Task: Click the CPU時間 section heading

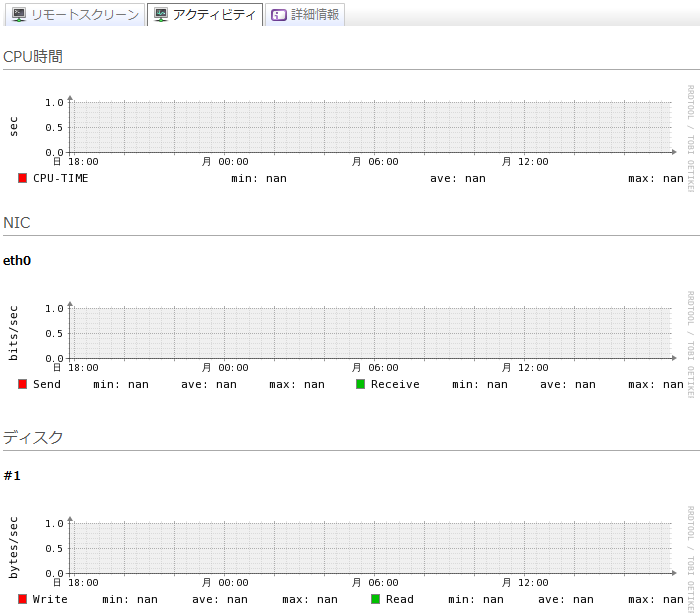Action: (x=33, y=57)
